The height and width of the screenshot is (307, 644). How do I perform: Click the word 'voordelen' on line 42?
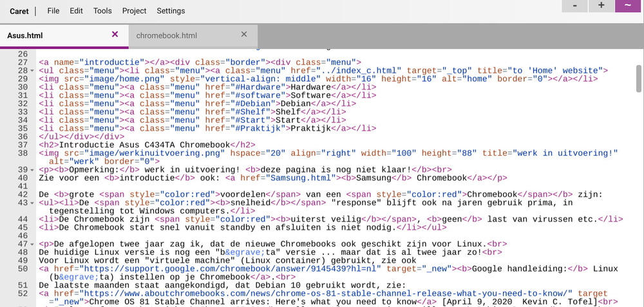(x=243, y=194)
